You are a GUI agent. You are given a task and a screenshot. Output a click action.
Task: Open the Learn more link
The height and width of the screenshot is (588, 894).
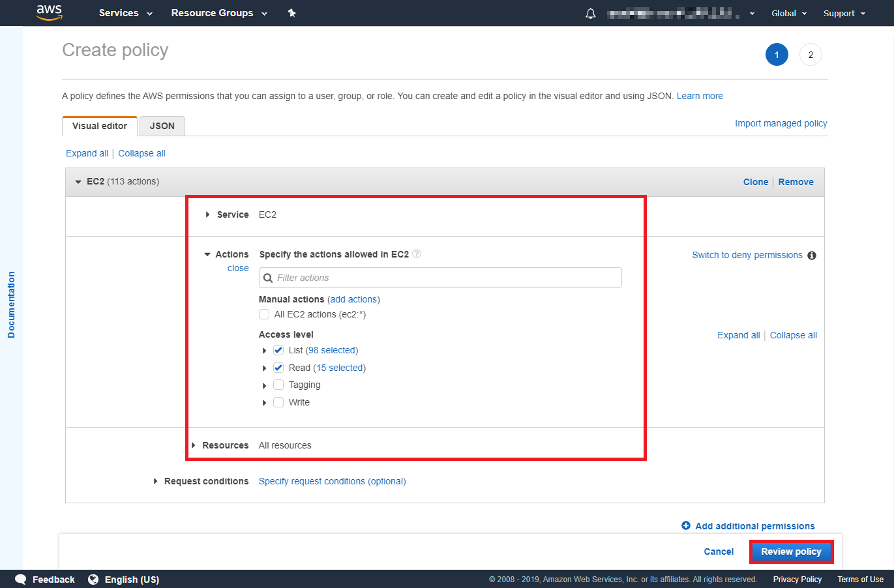[x=700, y=96]
